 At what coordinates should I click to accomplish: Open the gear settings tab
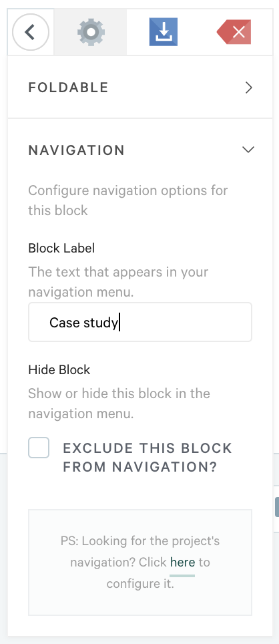(x=91, y=31)
